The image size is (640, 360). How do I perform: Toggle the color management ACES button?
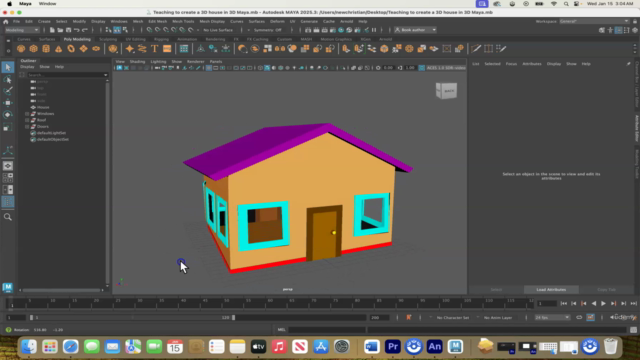tap(422, 68)
